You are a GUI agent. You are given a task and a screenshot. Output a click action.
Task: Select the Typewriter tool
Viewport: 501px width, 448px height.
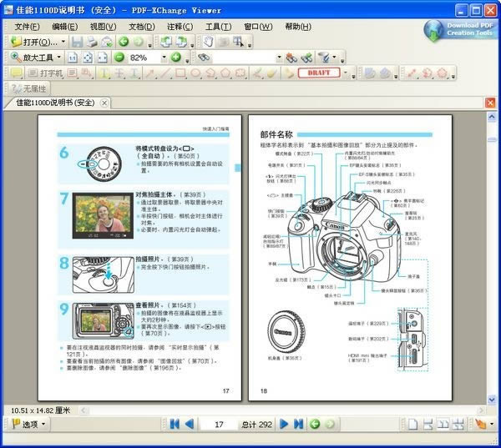45,73
